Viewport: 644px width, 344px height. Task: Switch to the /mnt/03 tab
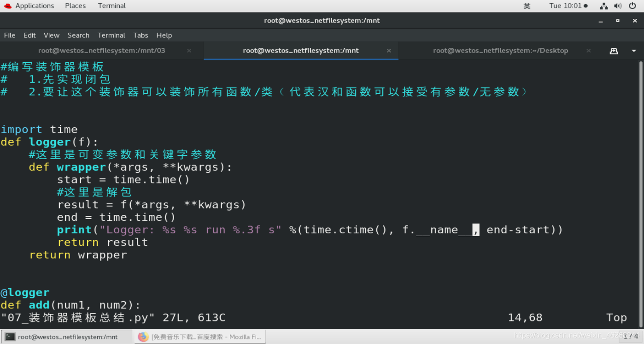click(101, 51)
